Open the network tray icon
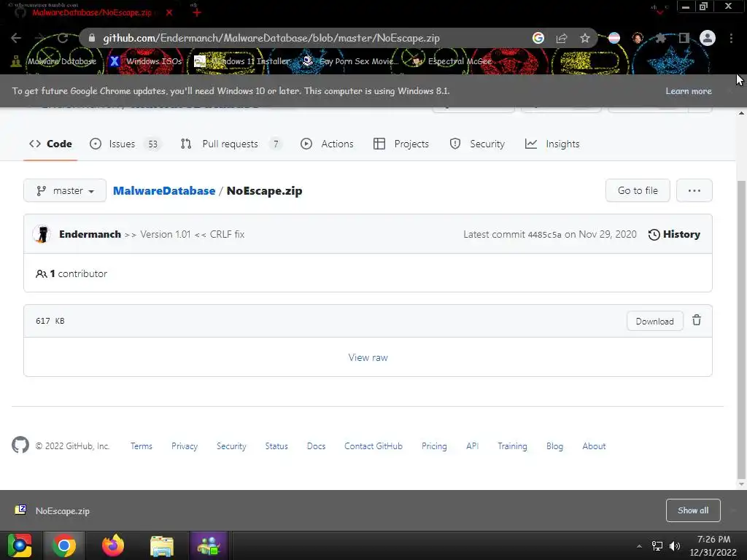Screen dimensions: 747x560 [x=657, y=546]
